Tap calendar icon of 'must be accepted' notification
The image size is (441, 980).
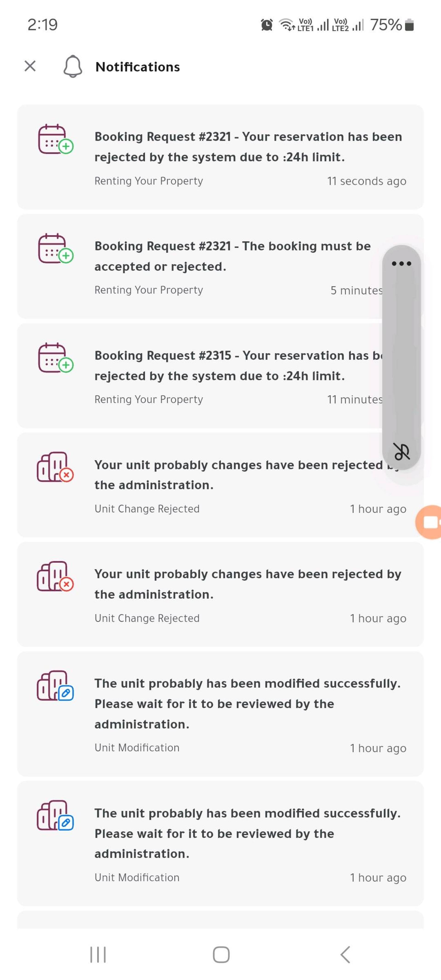click(56, 249)
